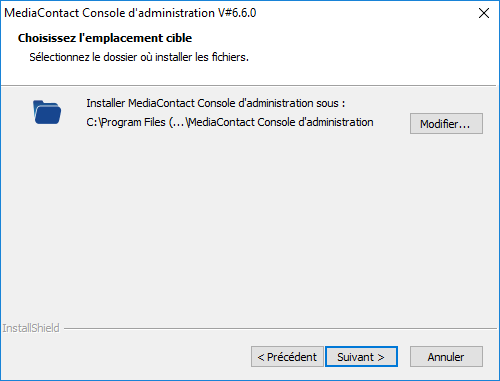This screenshot has height=381, width=500.
Task: Go back using < Précédent button
Action: 287,357
